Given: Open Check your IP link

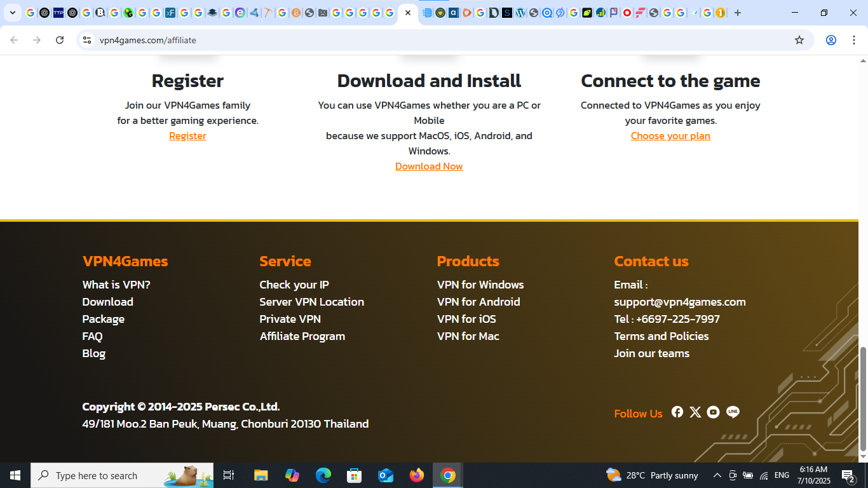Looking at the screenshot, I should click(x=294, y=285).
